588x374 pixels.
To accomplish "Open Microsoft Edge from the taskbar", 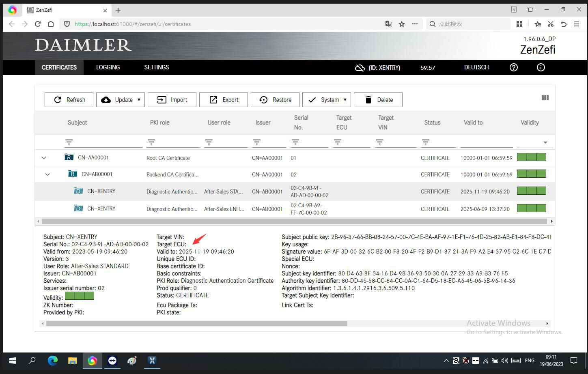I will 53,361.
